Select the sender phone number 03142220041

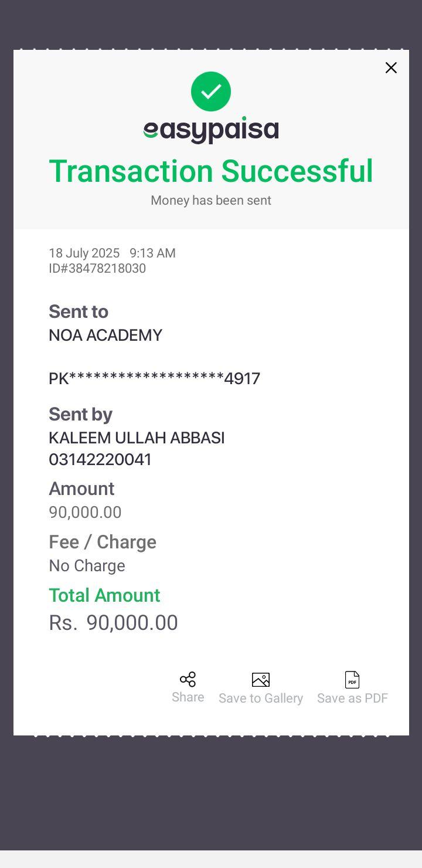pyautogui.click(x=100, y=460)
